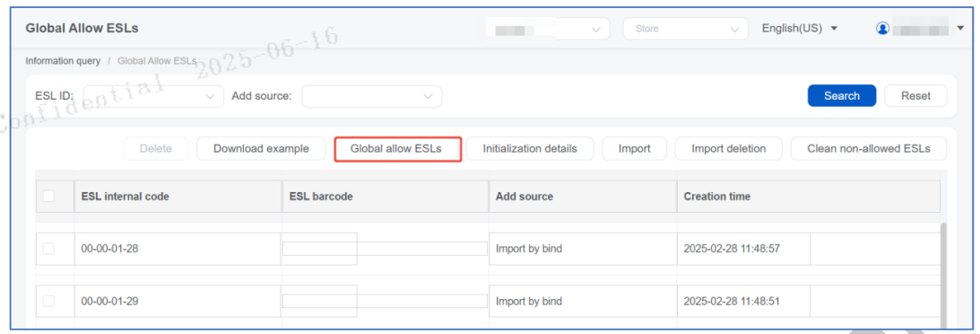This screenshot has height=334, width=980.
Task: Click Clean non-allowed ESLs button
Action: tap(869, 149)
